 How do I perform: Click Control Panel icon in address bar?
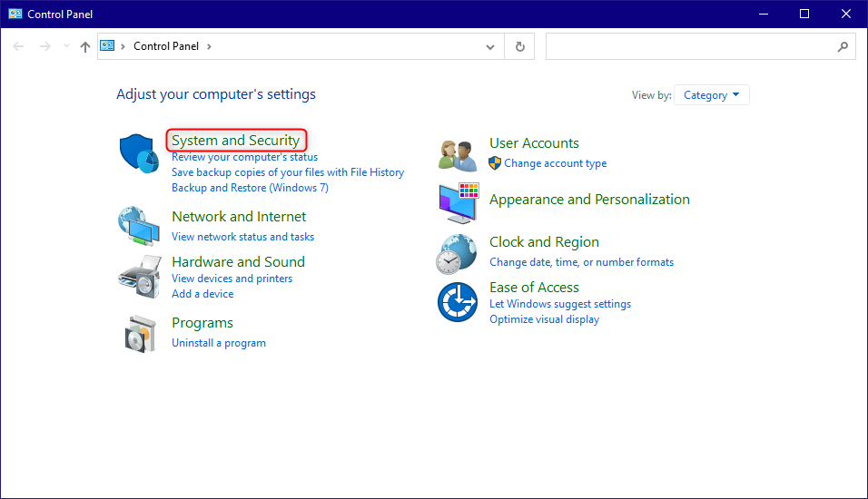[107, 46]
